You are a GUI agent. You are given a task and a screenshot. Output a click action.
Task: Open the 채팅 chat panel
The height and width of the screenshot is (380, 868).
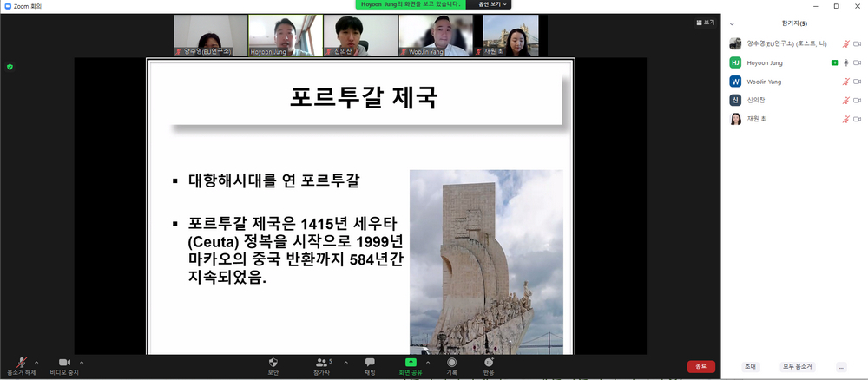point(370,366)
